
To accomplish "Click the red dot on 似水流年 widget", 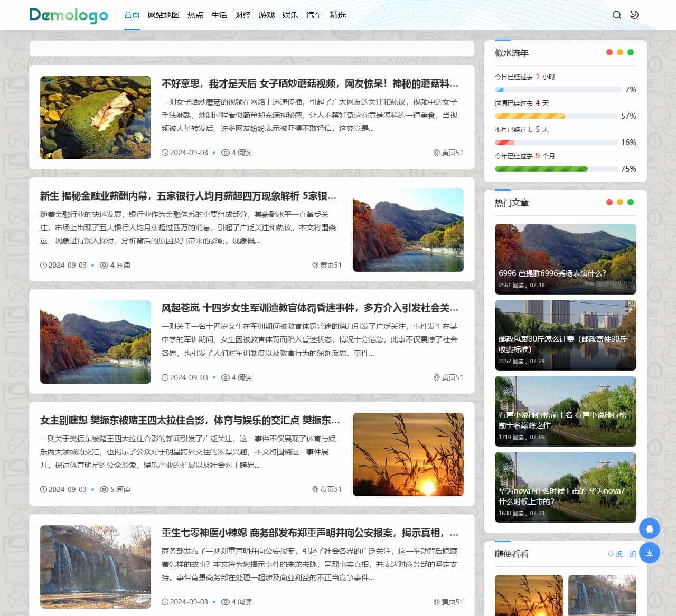I will [608, 52].
